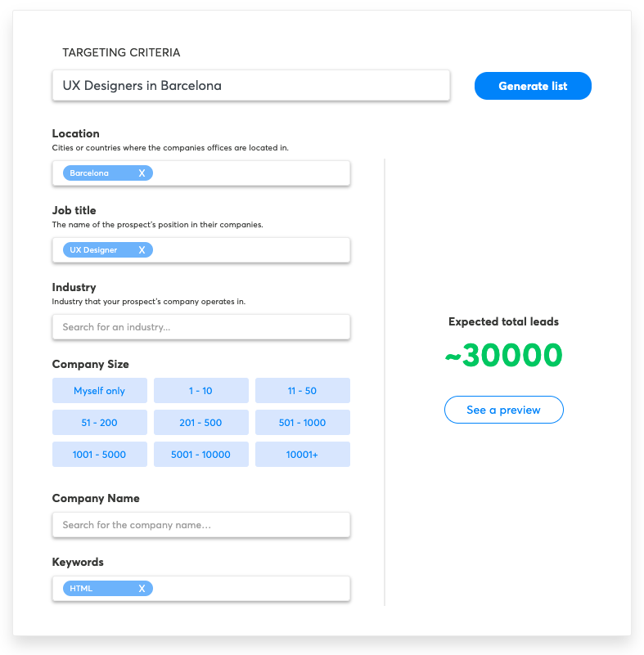Click empty area of Job title field
This screenshot has height=655, width=644.
[x=250, y=249]
